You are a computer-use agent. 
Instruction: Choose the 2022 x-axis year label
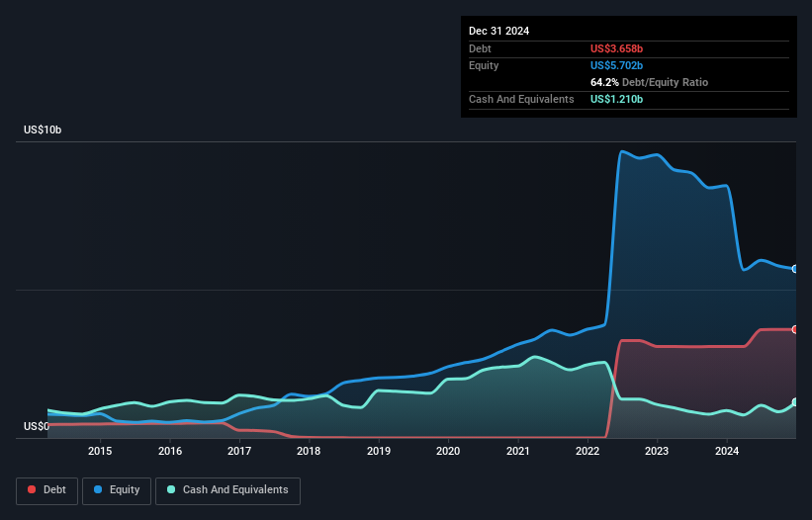[587, 452]
